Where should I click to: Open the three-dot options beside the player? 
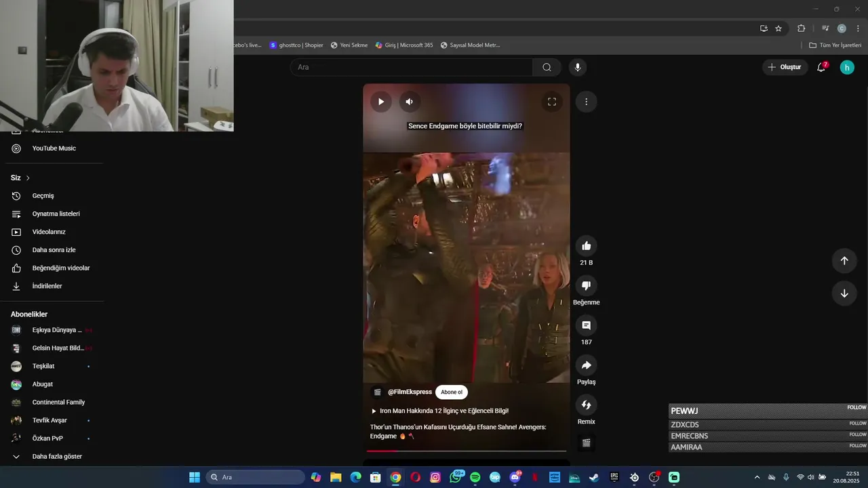[586, 102]
